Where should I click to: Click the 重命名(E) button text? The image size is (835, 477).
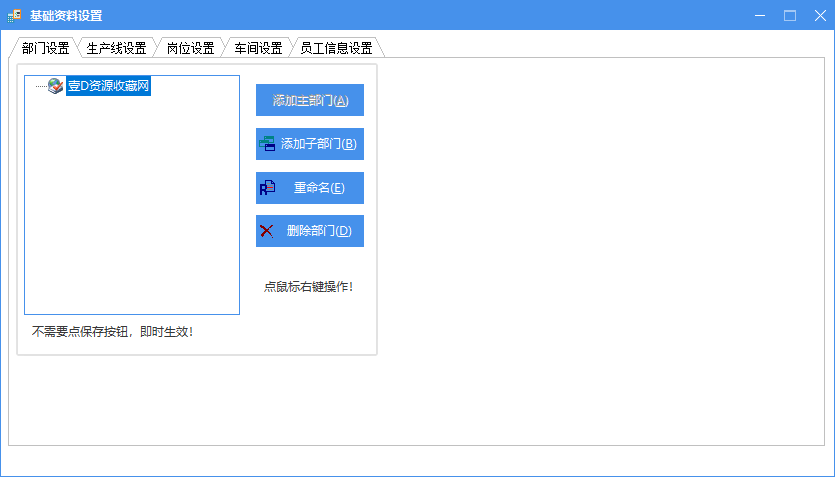click(319, 188)
